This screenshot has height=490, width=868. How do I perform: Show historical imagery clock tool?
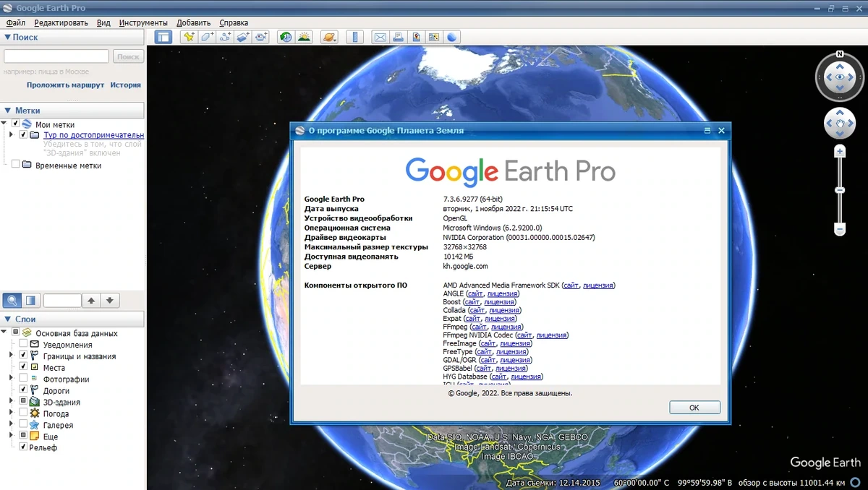click(286, 37)
